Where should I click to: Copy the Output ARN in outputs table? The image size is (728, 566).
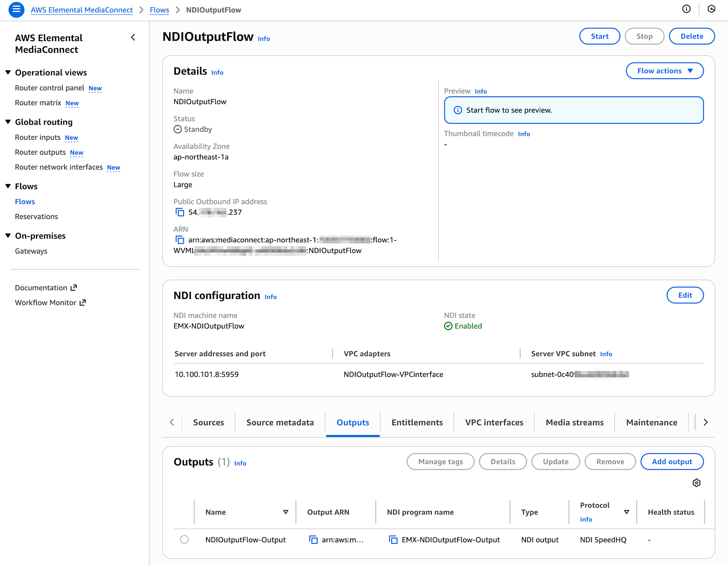(x=313, y=540)
